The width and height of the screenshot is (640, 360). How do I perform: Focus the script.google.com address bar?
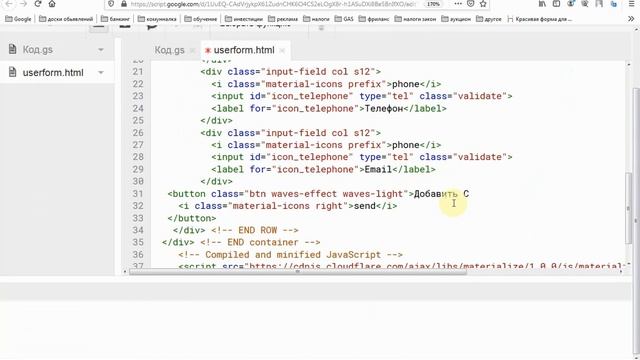click(x=273, y=4)
